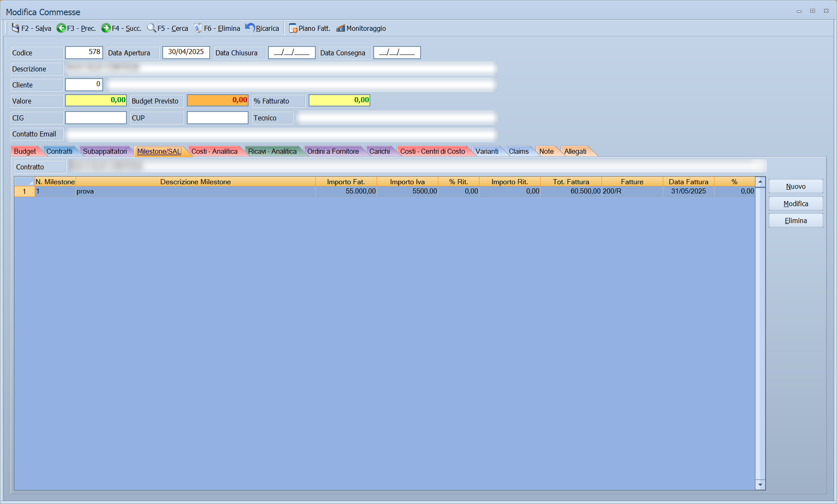Select the Ordini a Fornitore tab
The width and height of the screenshot is (837, 504).
coord(333,151)
